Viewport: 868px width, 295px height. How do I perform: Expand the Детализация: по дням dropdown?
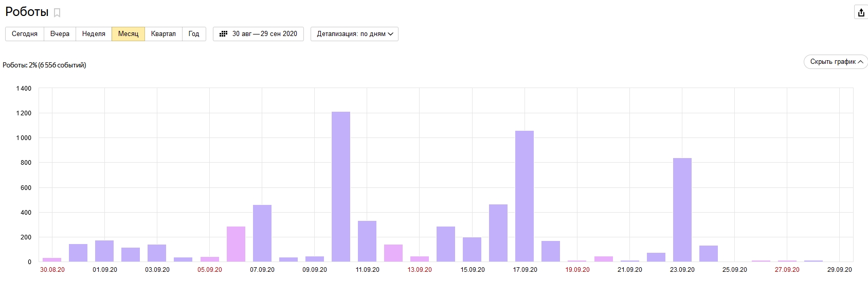coord(354,34)
